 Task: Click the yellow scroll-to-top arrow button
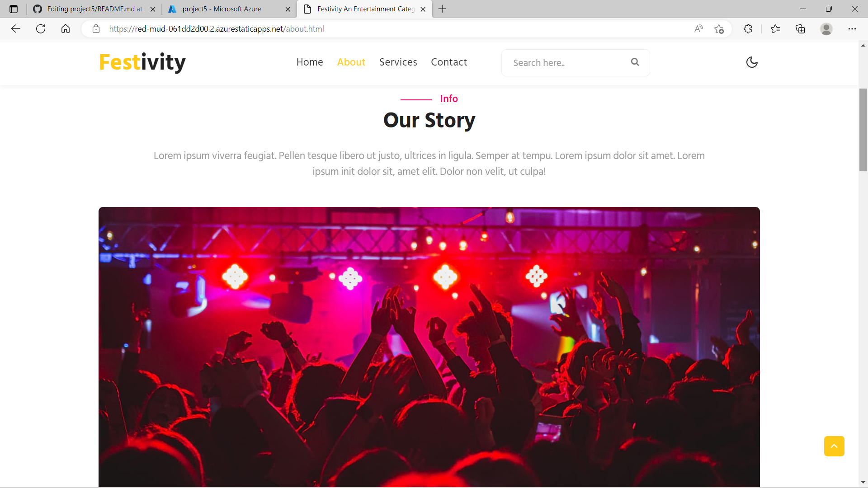click(x=834, y=446)
